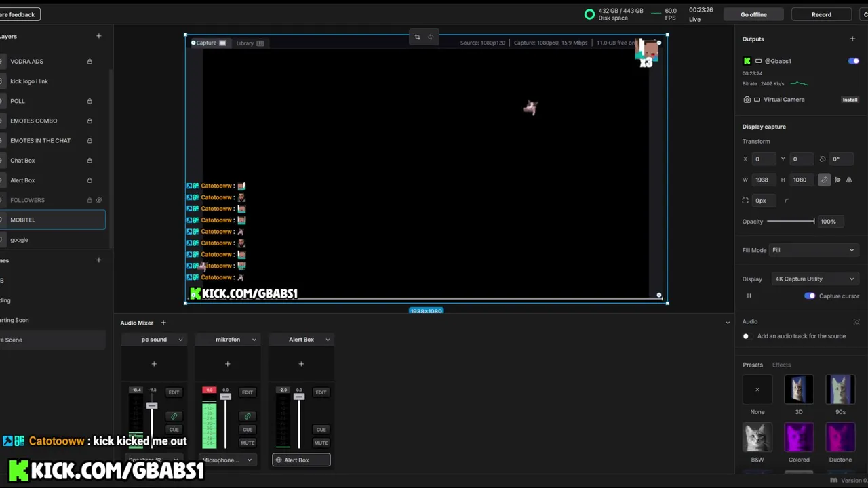
Task: Add a new output with plus icon
Action: [852, 39]
